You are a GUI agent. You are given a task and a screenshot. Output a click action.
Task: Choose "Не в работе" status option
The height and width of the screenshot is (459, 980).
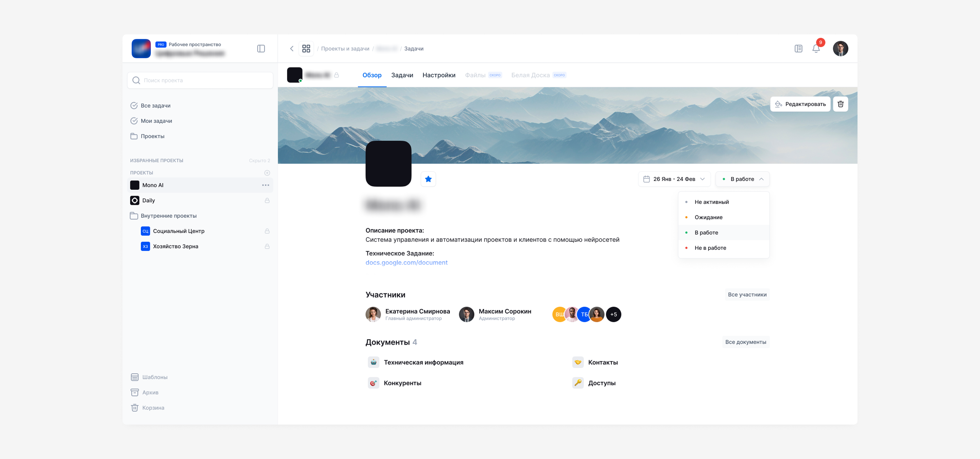[x=710, y=248]
